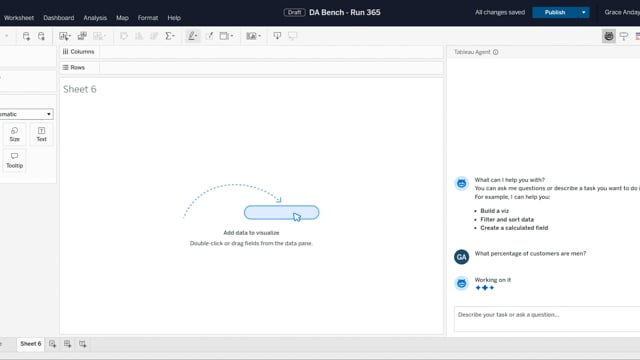Click the Sheet 6 title text
The image size is (640, 360).
pyautogui.click(x=80, y=89)
